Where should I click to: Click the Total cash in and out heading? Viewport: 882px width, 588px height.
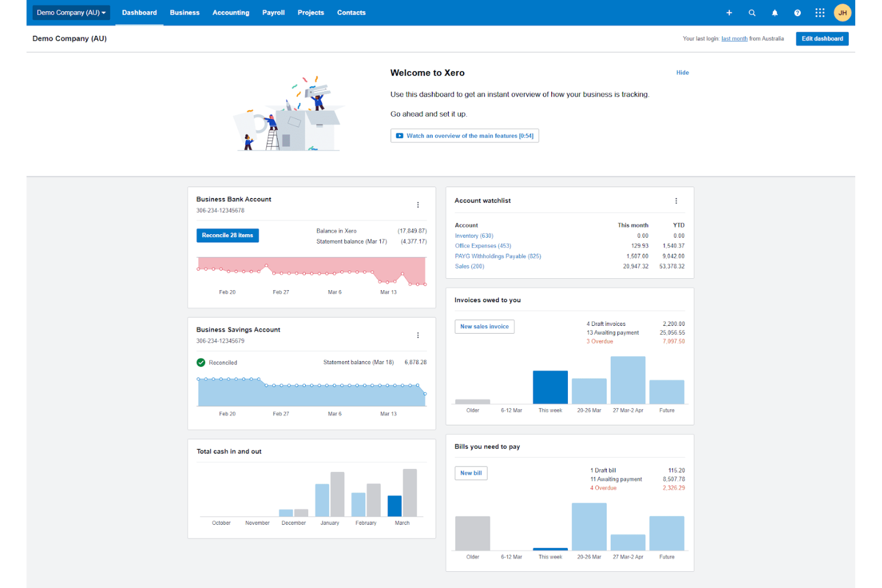point(229,452)
